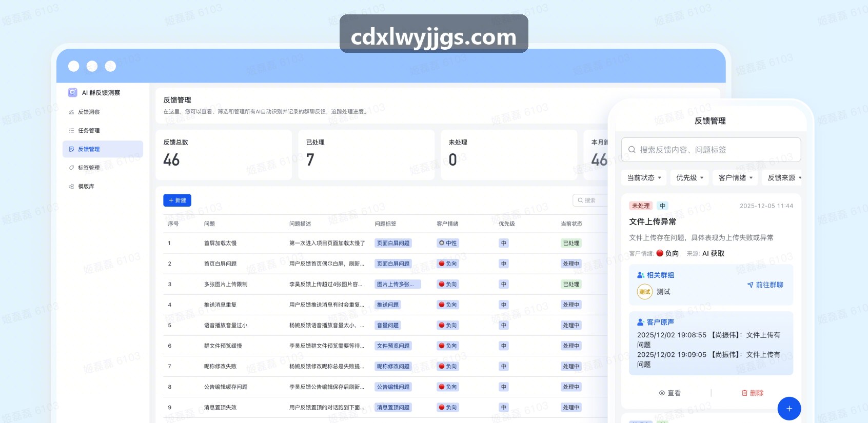Click the AI 群反馈洞察 app logo icon

click(72, 92)
